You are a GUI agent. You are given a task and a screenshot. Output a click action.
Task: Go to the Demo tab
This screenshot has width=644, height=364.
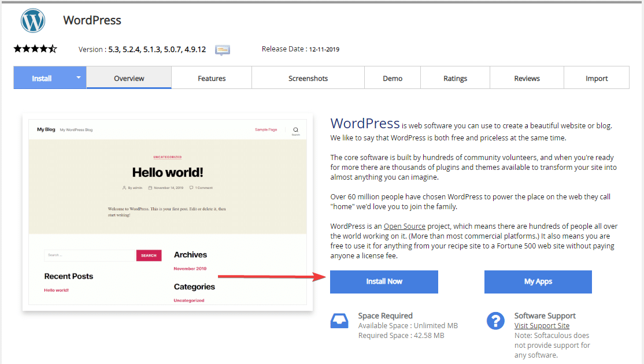coord(393,79)
